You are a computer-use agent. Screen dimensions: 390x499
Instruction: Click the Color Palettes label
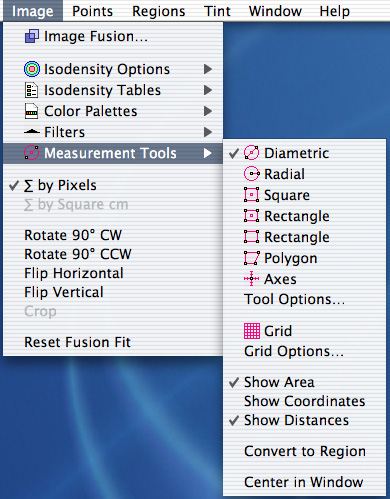click(x=91, y=111)
